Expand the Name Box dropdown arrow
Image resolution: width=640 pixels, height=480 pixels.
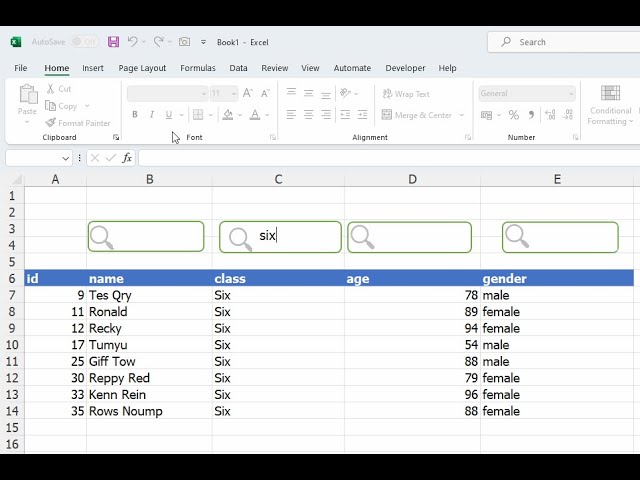click(66, 158)
